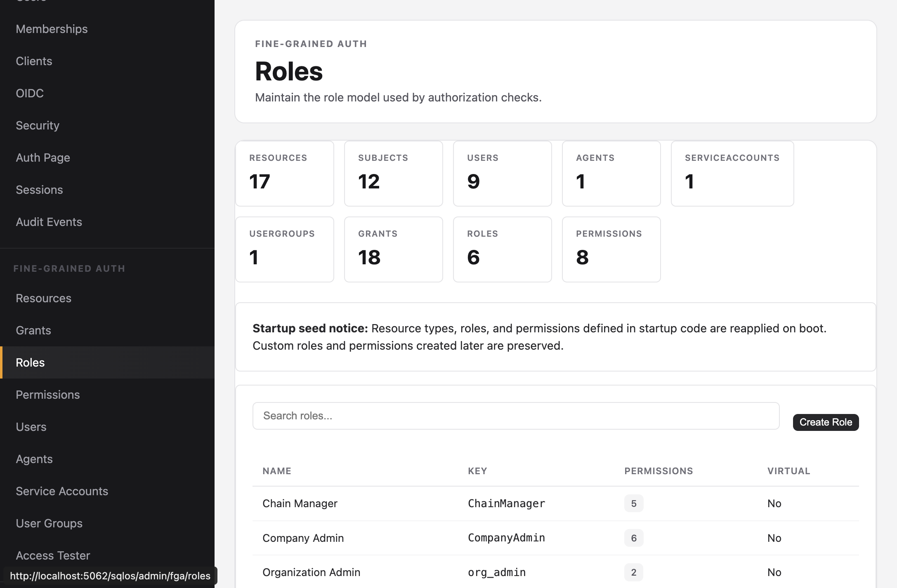Open Service Accounts in sidebar

[x=62, y=491]
